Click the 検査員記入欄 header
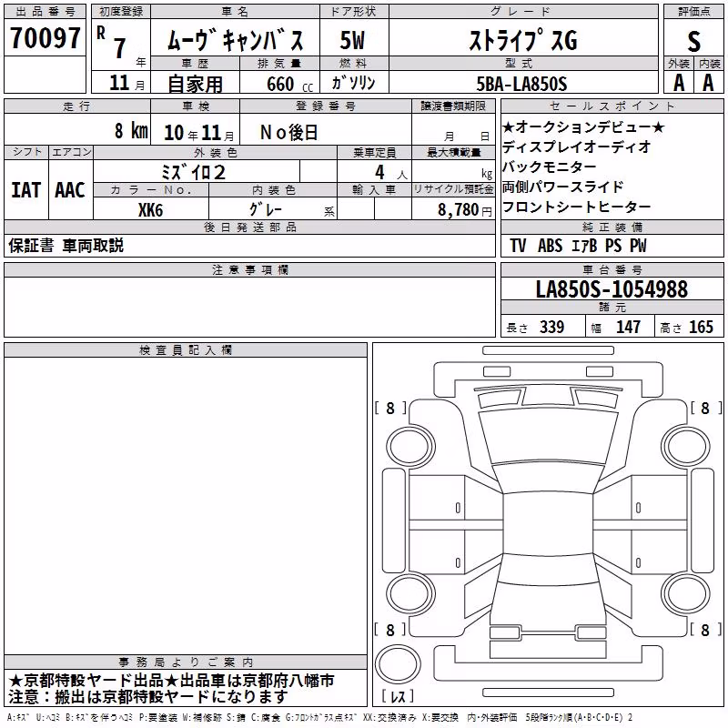 (186, 350)
